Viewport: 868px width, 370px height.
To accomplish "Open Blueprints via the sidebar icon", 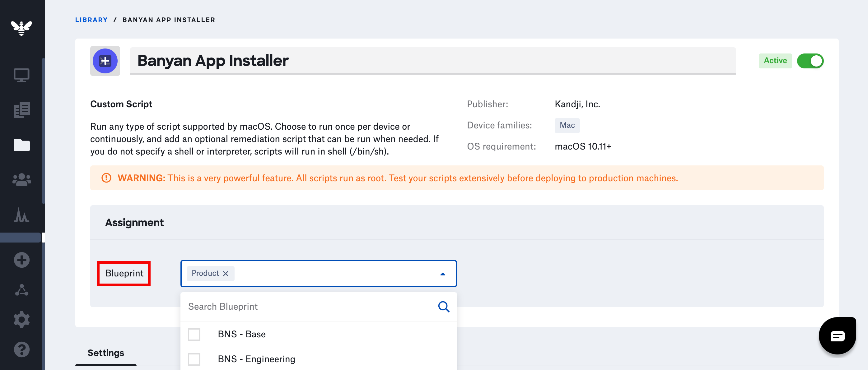I will (21, 110).
